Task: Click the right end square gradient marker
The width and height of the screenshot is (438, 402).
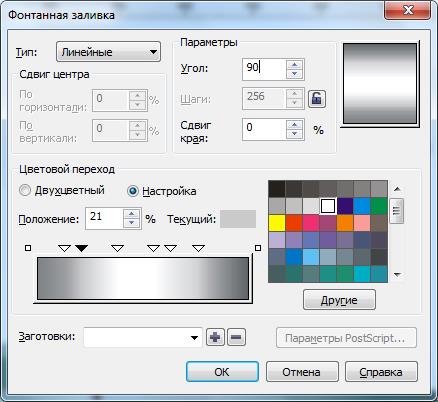Action: point(258,248)
